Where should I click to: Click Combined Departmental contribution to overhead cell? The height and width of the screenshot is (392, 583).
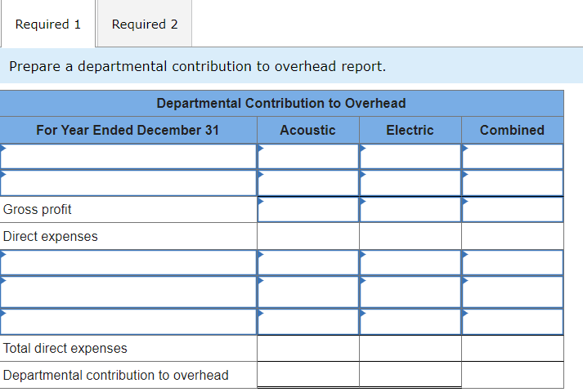513,375
